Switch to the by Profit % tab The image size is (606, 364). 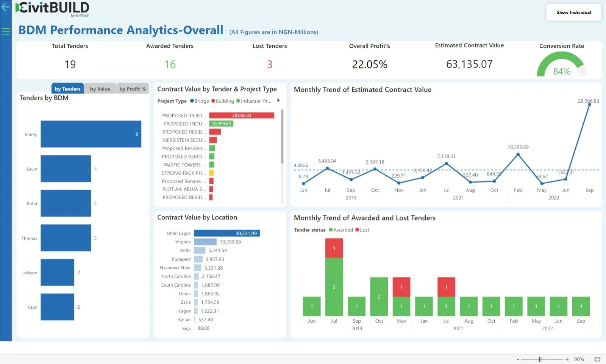point(132,89)
